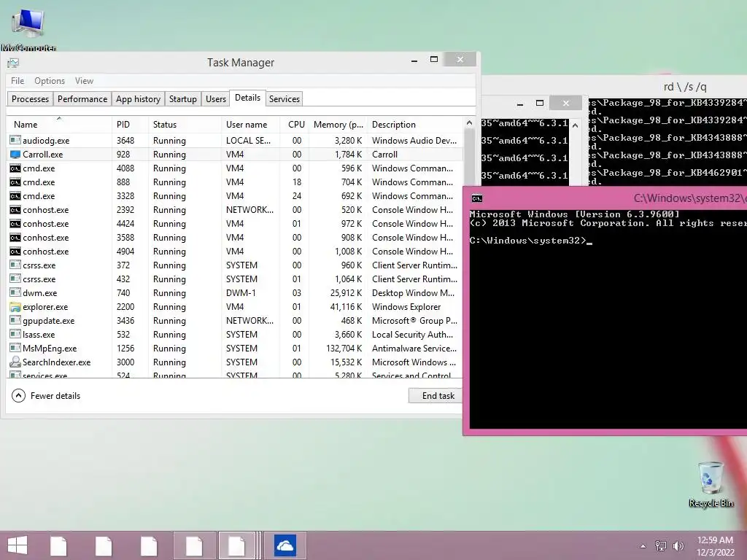Open the View menu
Image resolution: width=747 pixels, height=560 pixels.
[x=84, y=81]
